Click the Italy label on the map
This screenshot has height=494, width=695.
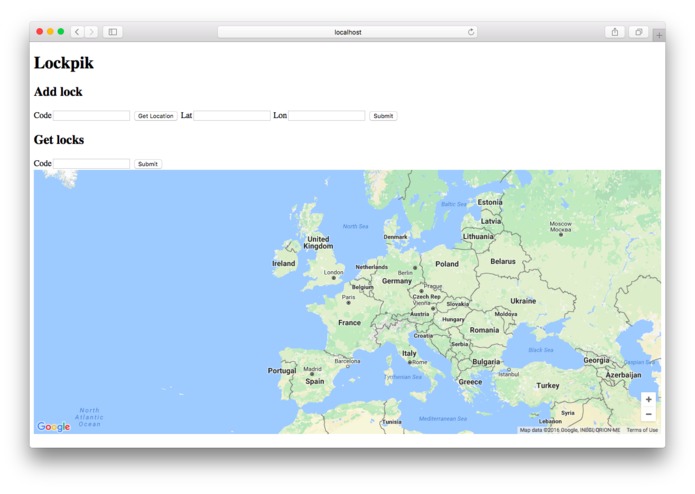[x=409, y=354]
